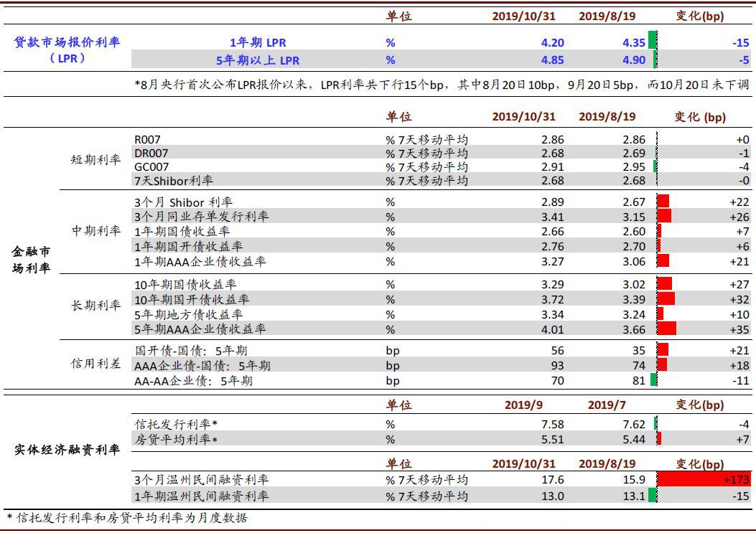The height and width of the screenshot is (533, 756).
Task: Select the 3.72 value for 10年期国开债收益率
Action: point(553,299)
